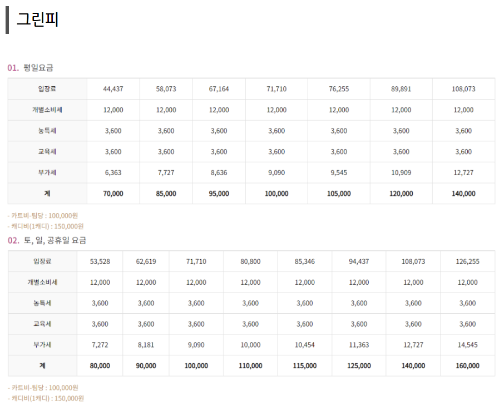Select the 7,727 VAT value

(x=166, y=172)
